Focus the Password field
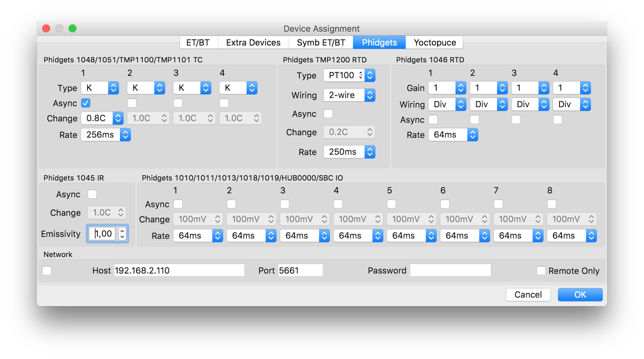Viewport: 644px width, 359px height. pos(450,270)
